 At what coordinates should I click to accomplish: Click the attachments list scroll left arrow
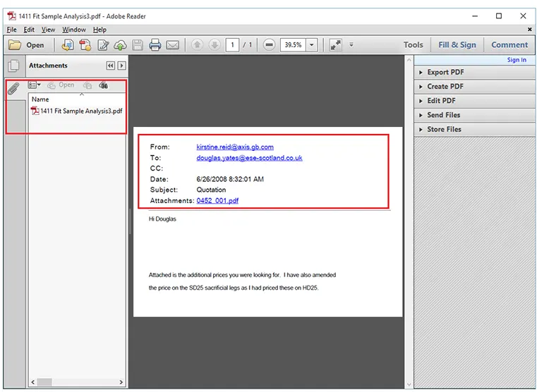(x=33, y=382)
